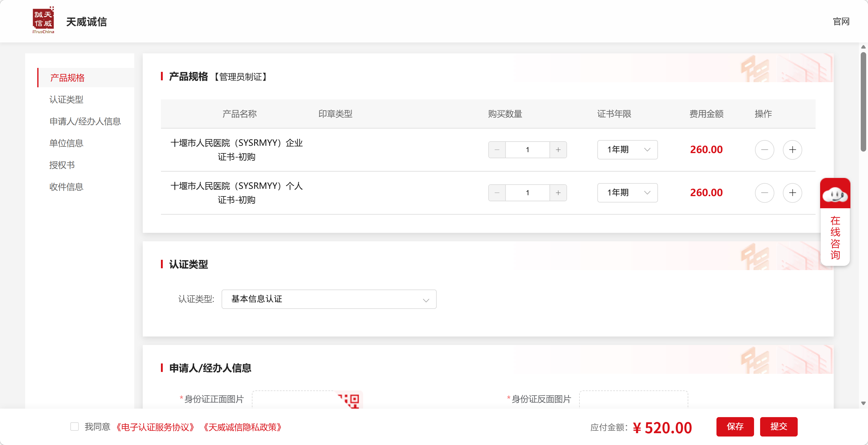Viewport: 868px width, 445px height.
Task: Click circular plus for personal certificate row
Action: (792, 193)
